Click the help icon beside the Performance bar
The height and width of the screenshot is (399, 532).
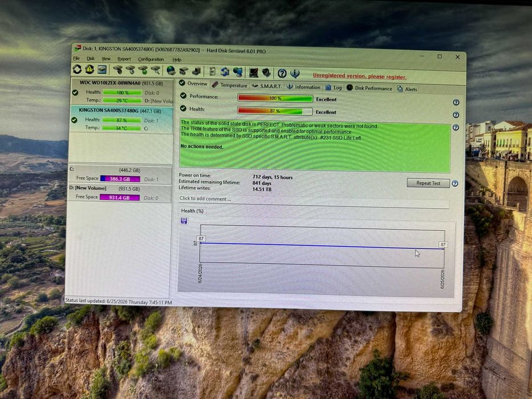[x=456, y=102]
